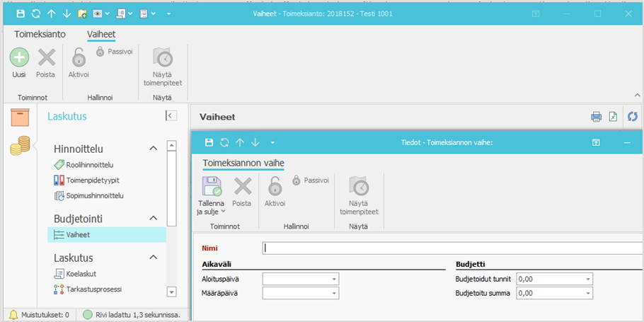The width and height of the screenshot is (644, 322).
Task: Open Koelaskut under Laskutus
Action: (x=81, y=274)
